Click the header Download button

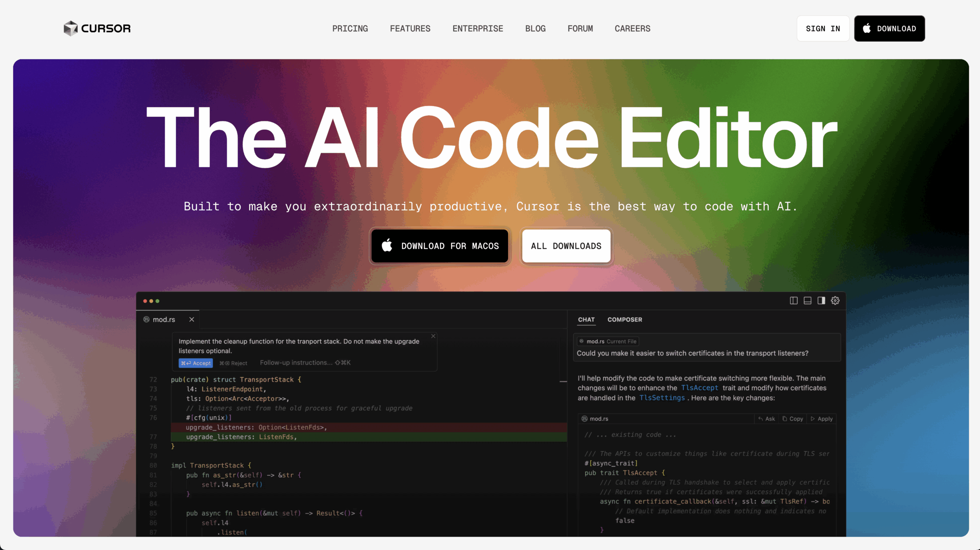pos(889,29)
